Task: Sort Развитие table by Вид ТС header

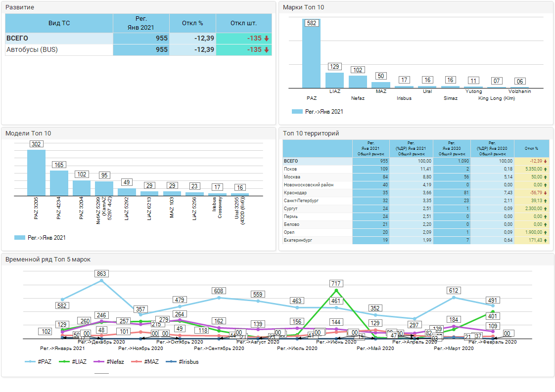Action: (59, 23)
